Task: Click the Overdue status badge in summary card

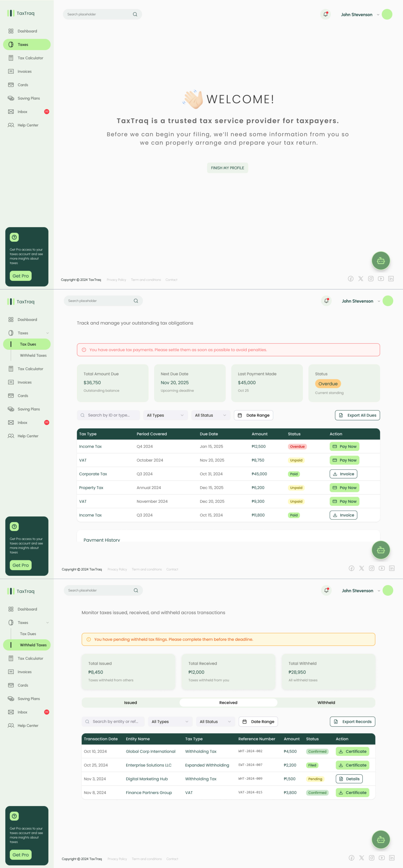Action: tap(328, 384)
